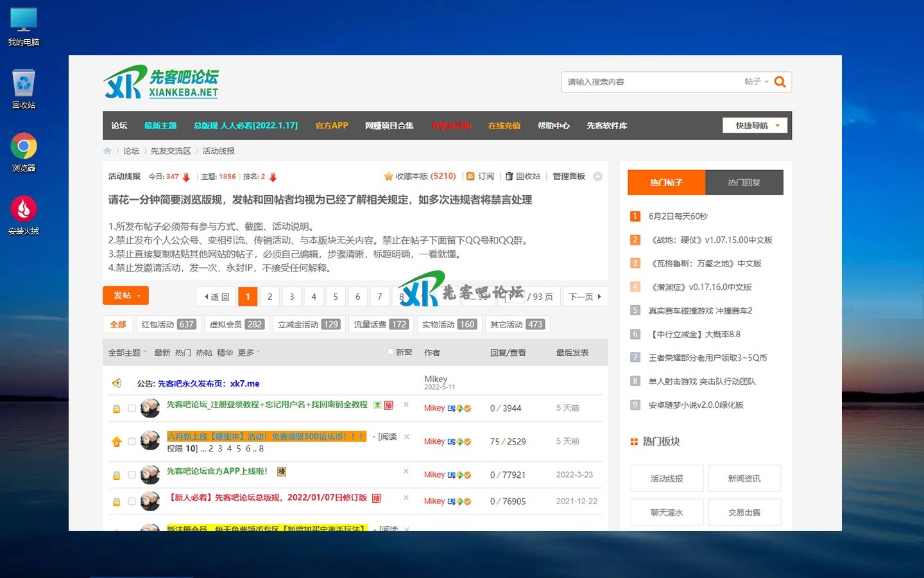The width and height of the screenshot is (924, 578).
Task: Open the 快捷导航 dropdown
Action: pos(755,126)
